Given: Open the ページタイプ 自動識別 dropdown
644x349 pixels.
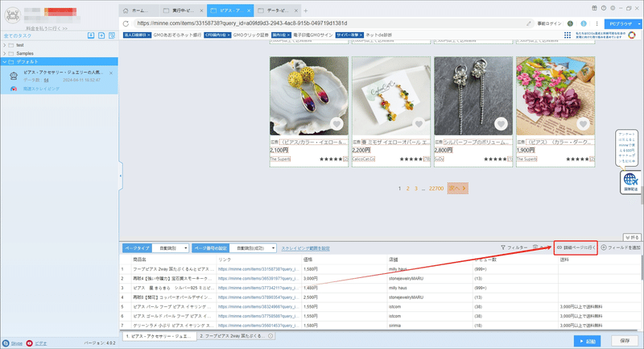Looking at the screenshot, I should (171, 248).
